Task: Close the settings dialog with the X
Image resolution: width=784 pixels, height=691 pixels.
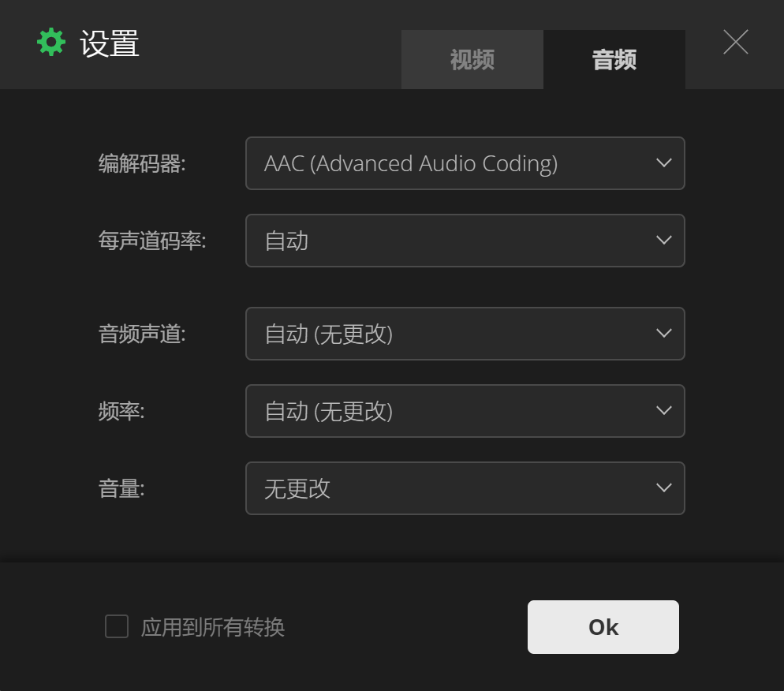Action: click(736, 42)
